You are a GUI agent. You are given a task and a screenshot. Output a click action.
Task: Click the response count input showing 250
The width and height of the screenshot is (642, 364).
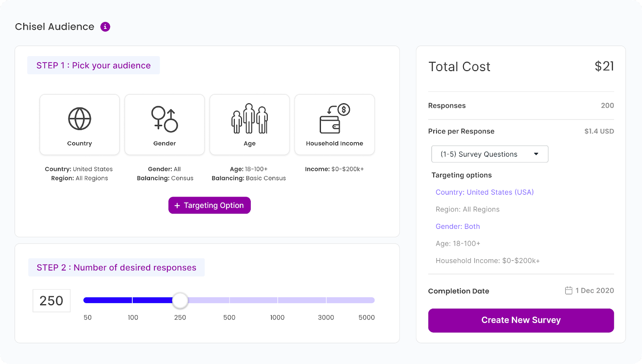click(51, 301)
